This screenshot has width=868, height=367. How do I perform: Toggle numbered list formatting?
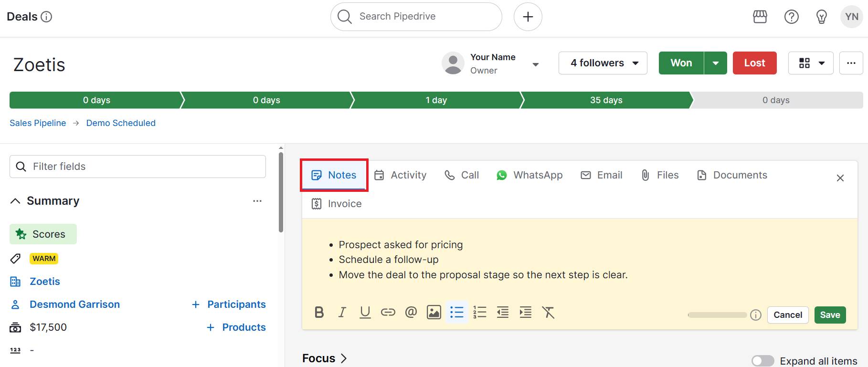[x=480, y=313]
